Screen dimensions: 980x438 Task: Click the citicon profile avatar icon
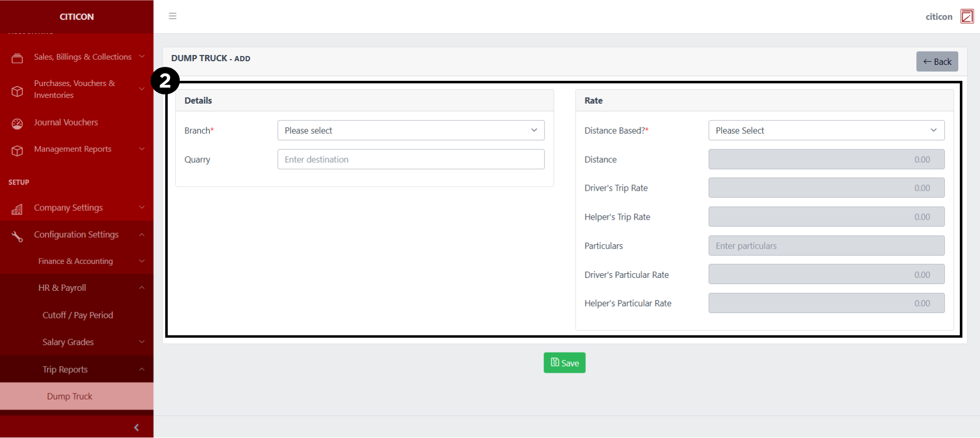[x=967, y=17]
